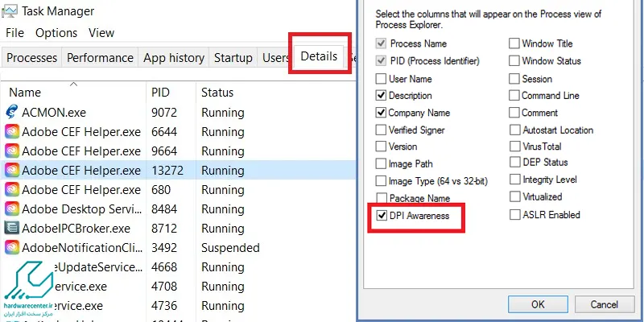Sort by the PID column header
This screenshot has height=322, width=644.
171,93
